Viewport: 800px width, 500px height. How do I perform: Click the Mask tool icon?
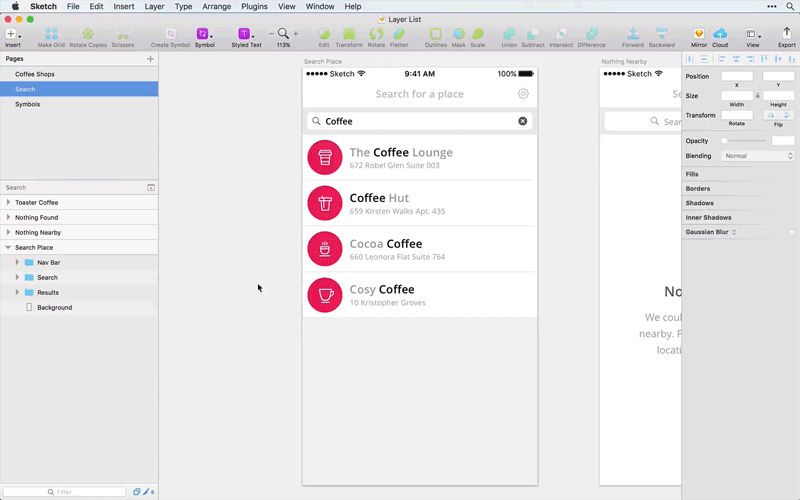(459, 35)
